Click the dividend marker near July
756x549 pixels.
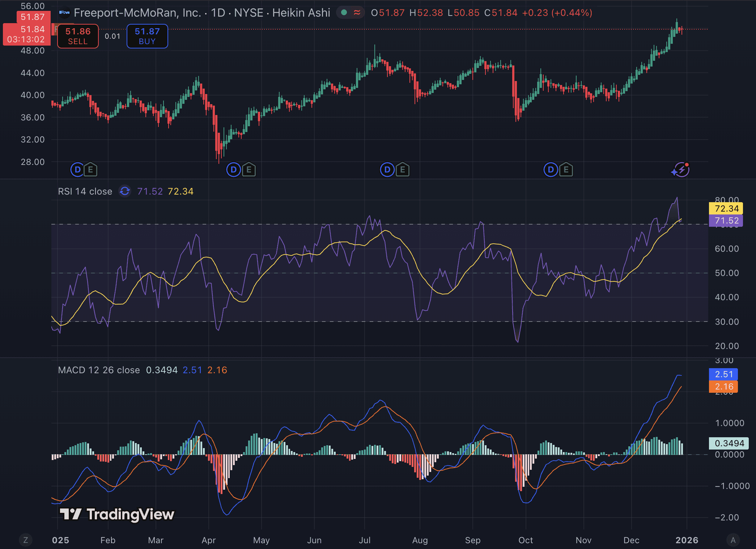point(387,170)
